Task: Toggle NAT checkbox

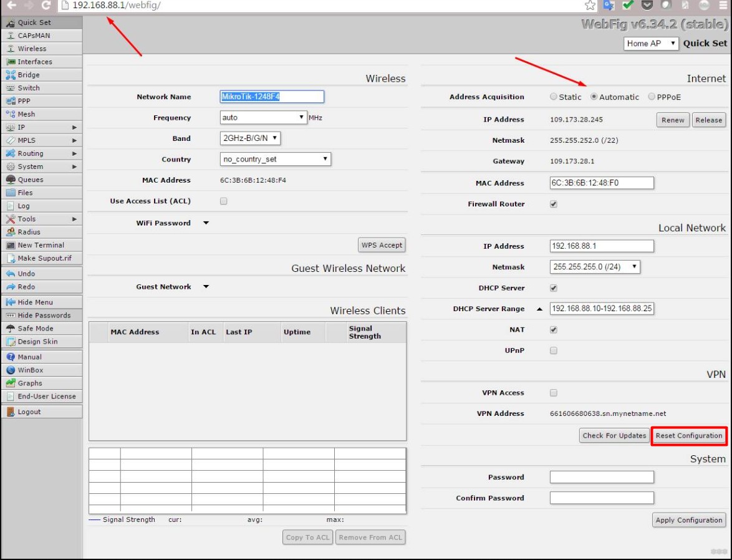Action: pos(553,330)
